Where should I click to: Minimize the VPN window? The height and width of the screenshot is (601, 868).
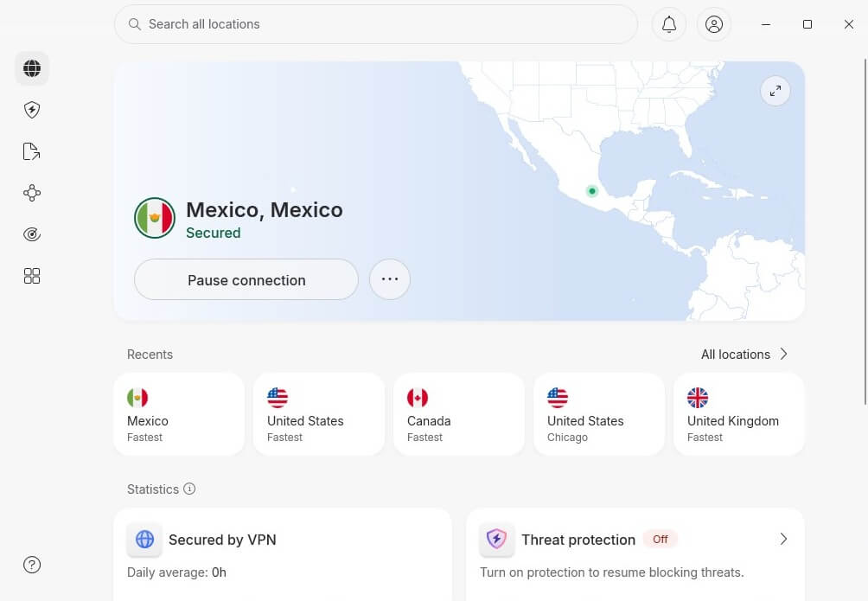click(766, 24)
